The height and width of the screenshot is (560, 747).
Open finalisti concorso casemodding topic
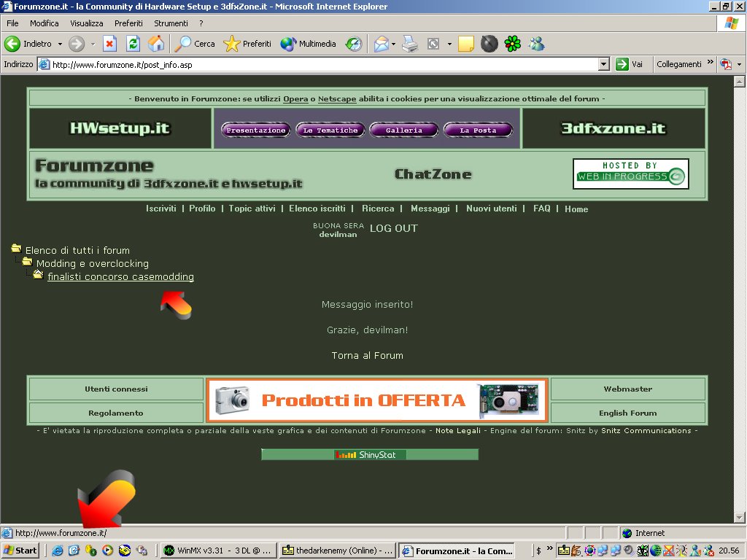point(120,277)
